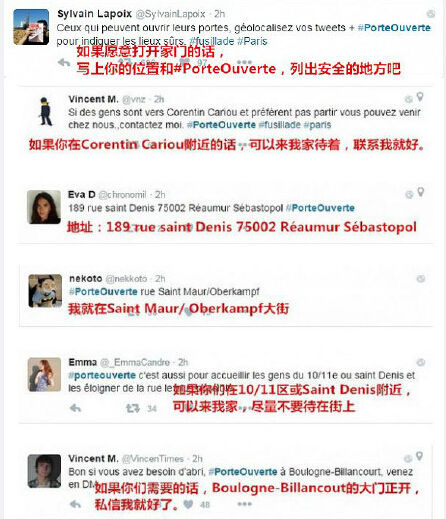446x519 pixels.
Task: Retweet Emma's tweet showing 34 retweets
Action: coord(132,408)
